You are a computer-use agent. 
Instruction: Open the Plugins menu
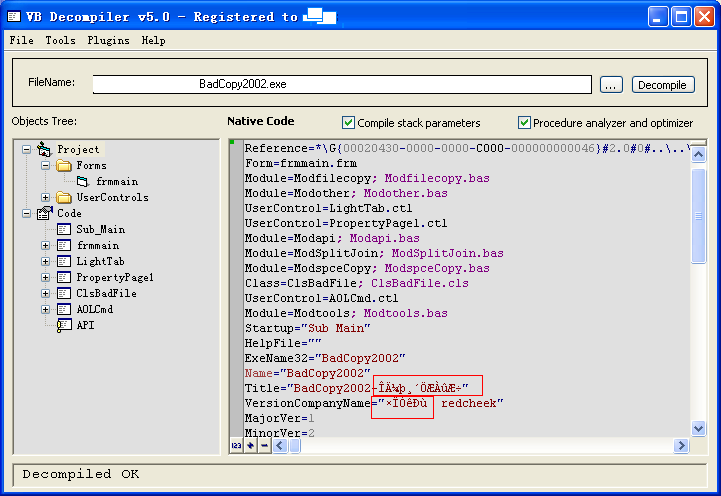[109, 40]
